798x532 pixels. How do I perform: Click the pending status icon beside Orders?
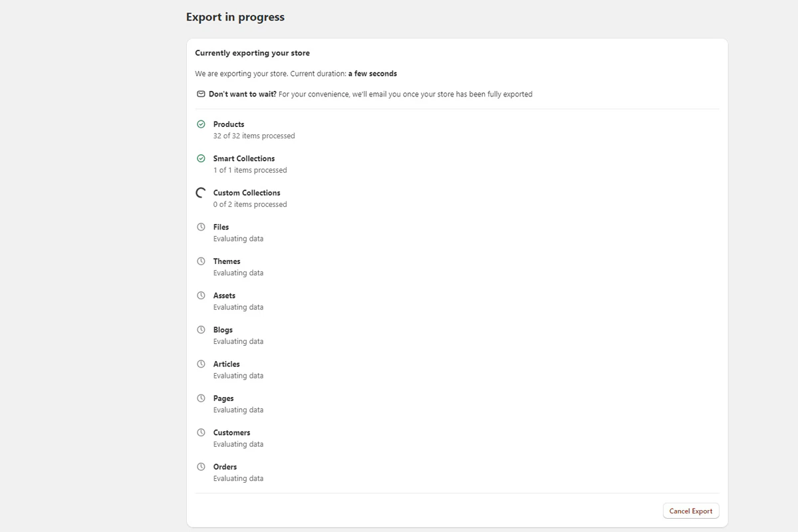(201, 466)
